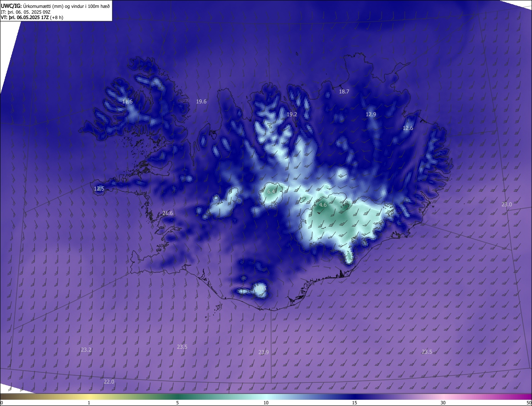The image size is (532, 406).
Task: Click the 50 tick on the color scale
Action: click(529, 403)
